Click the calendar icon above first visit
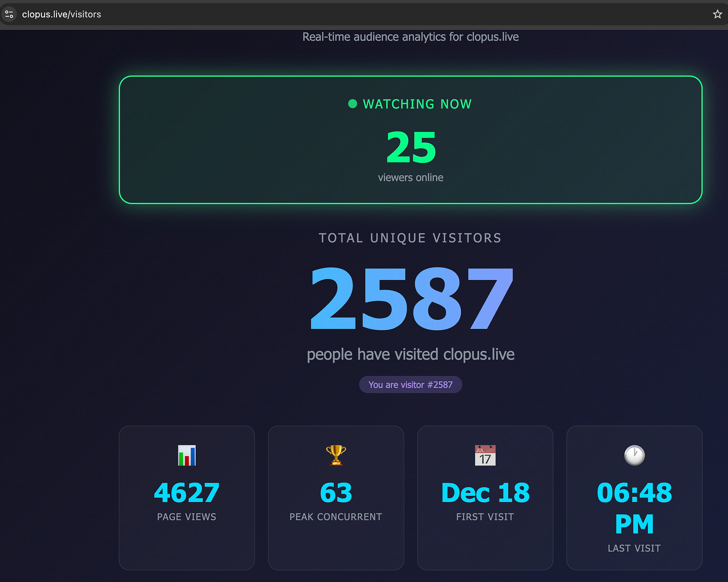 click(x=485, y=455)
